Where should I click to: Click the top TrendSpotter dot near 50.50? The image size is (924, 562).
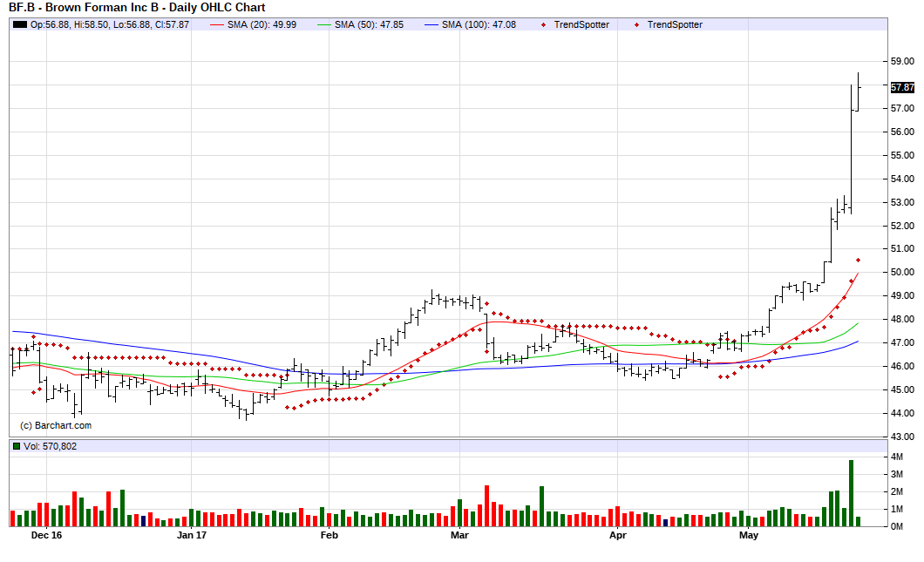(x=858, y=260)
